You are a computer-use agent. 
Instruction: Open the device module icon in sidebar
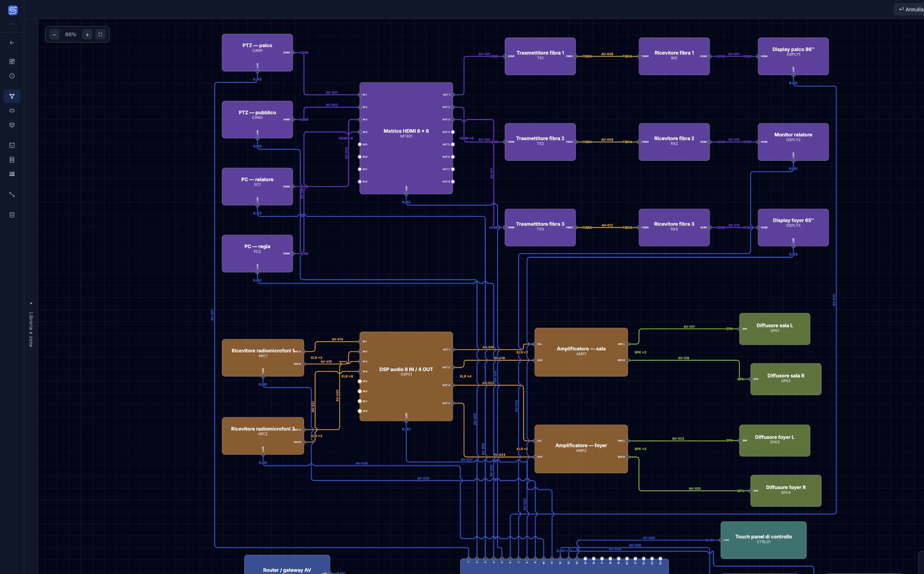click(x=12, y=110)
